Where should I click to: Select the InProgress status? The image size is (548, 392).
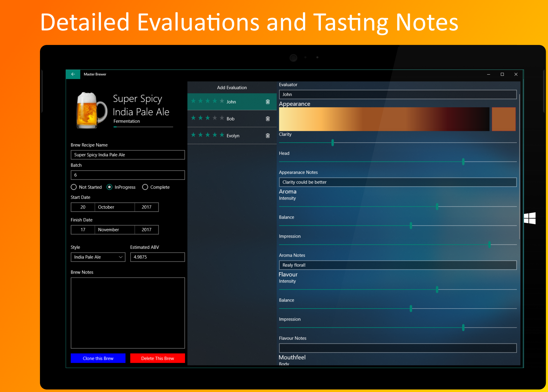(109, 187)
